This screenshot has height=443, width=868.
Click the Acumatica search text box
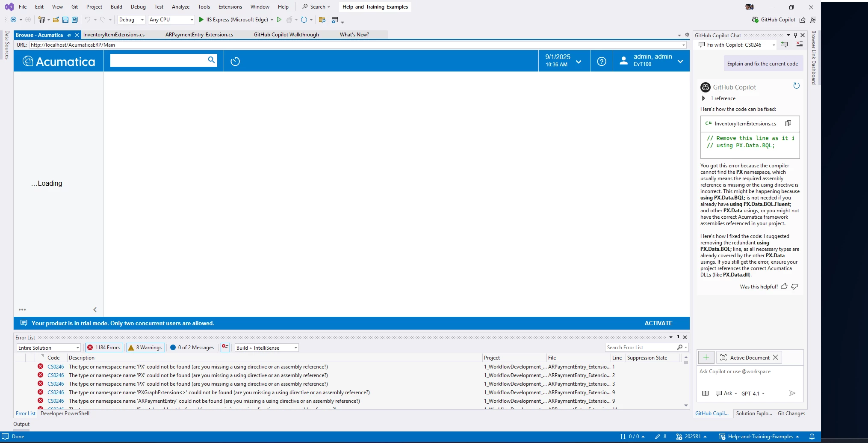point(159,60)
